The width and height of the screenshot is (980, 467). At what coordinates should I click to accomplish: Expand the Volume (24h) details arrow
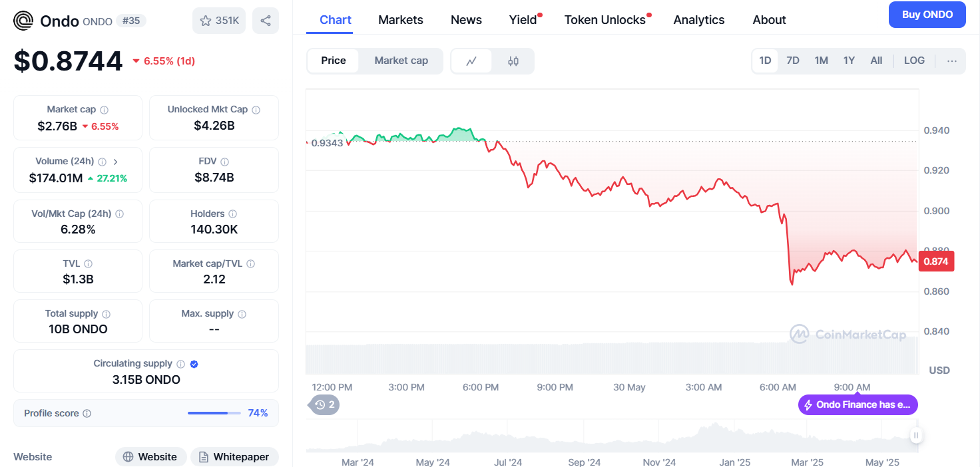[116, 162]
